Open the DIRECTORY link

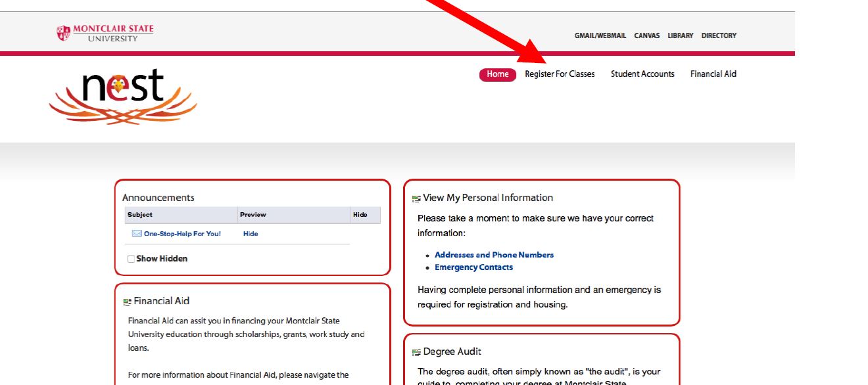click(719, 36)
